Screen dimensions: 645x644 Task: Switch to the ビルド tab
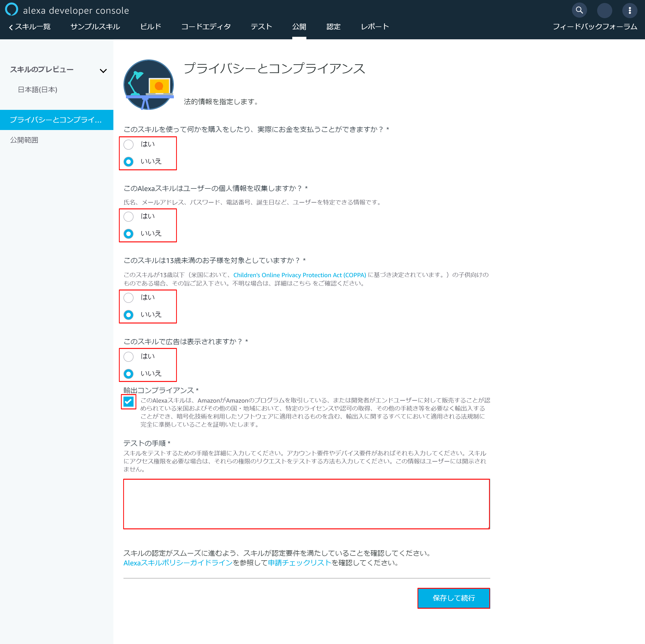click(151, 27)
